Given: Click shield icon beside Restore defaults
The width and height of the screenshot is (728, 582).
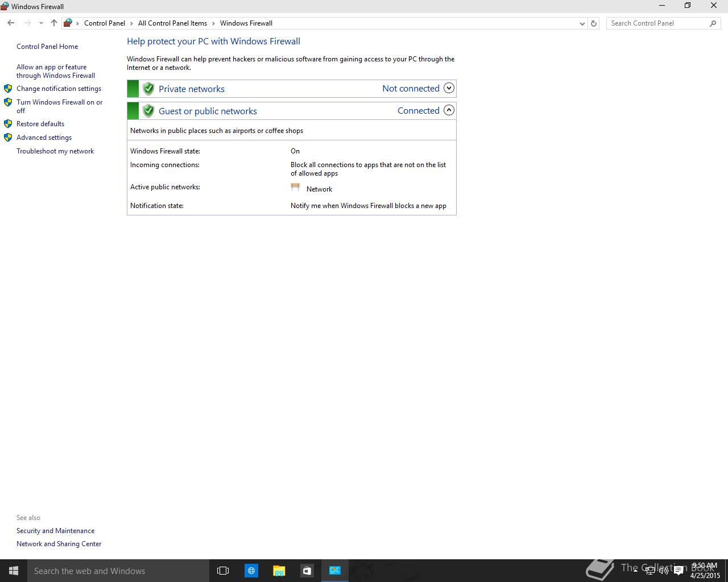Looking at the screenshot, I should click(x=8, y=123).
